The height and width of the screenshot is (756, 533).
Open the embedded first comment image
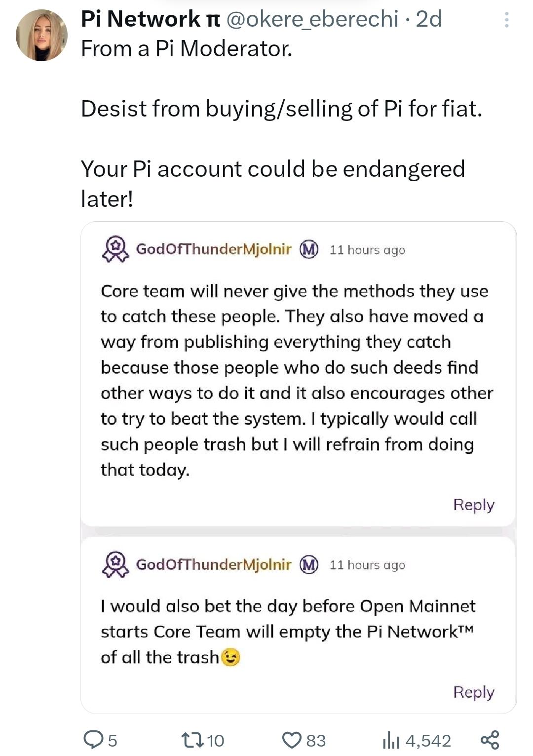pyautogui.click(x=298, y=375)
